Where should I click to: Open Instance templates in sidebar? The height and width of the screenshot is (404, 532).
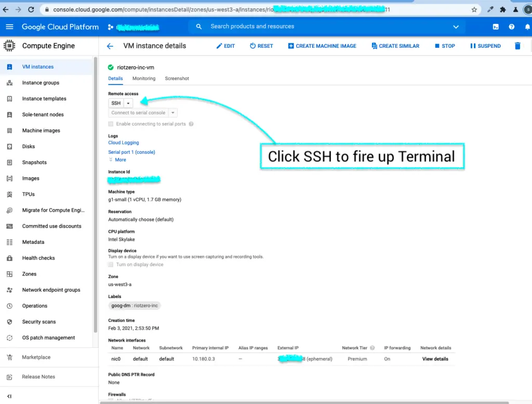pyautogui.click(x=44, y=99)
